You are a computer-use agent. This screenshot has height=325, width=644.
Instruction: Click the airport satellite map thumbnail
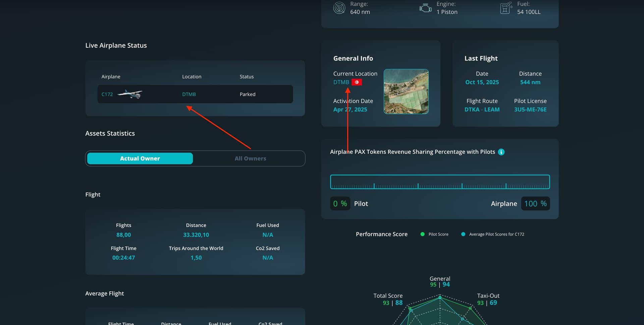click(406, 91)
